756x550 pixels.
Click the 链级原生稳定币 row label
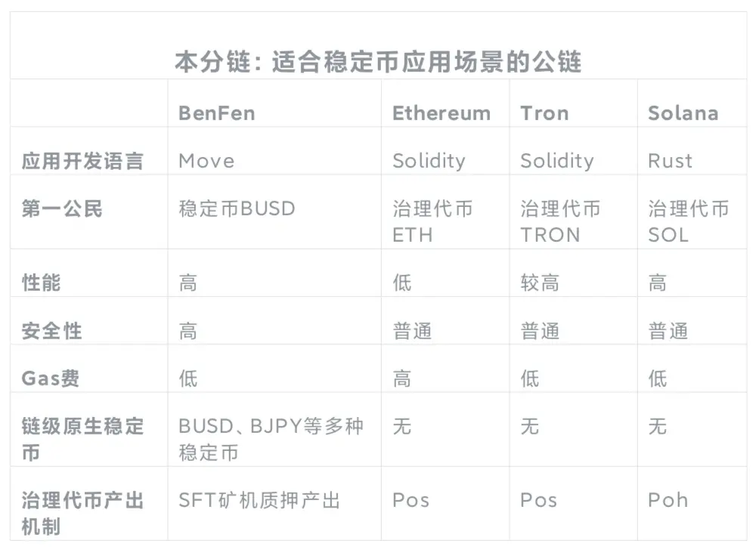coord(82,439)
